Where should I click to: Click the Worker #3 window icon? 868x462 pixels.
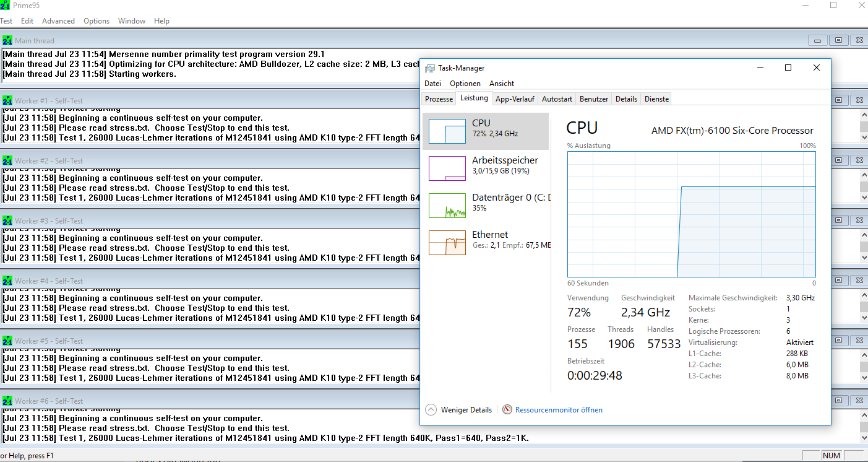[7, 220]
